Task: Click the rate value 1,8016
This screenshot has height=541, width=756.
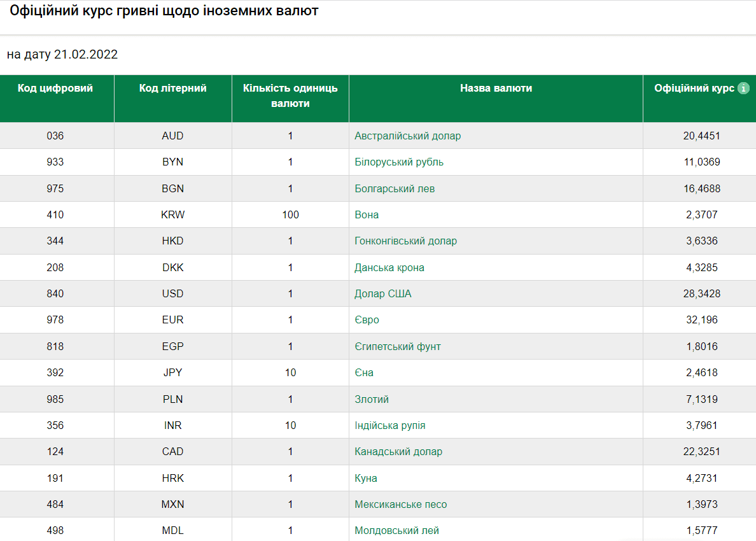Action: [701, 346]
